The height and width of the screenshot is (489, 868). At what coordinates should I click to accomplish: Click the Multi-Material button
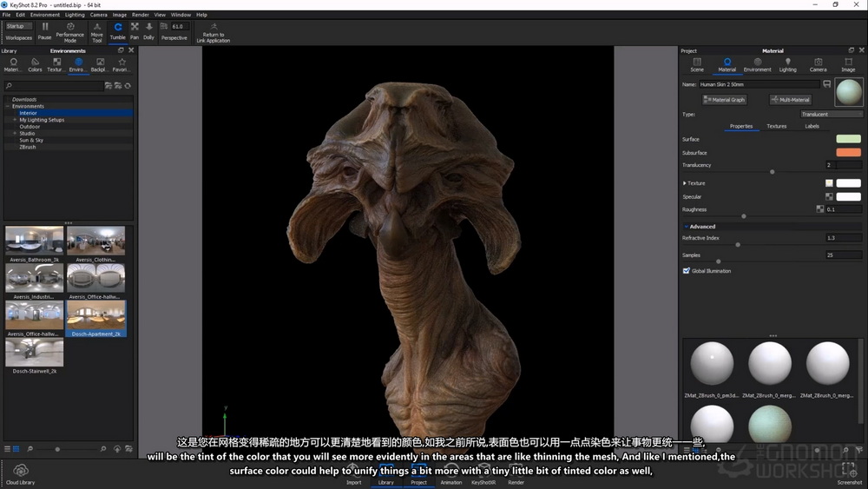790,100
